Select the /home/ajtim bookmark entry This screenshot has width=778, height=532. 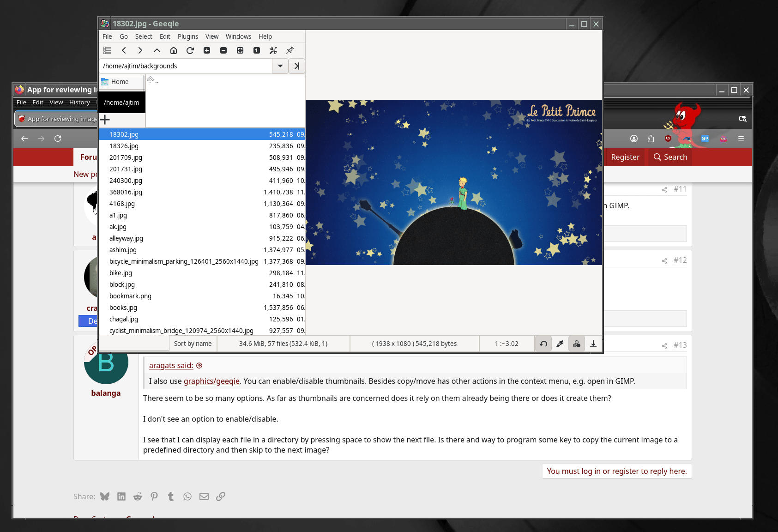(x=122, y=103)
